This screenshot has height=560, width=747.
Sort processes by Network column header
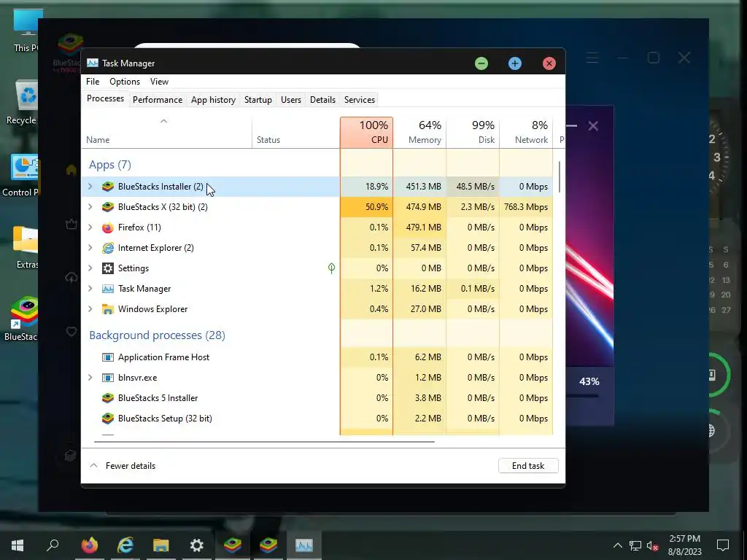click(x=527, y=133)
